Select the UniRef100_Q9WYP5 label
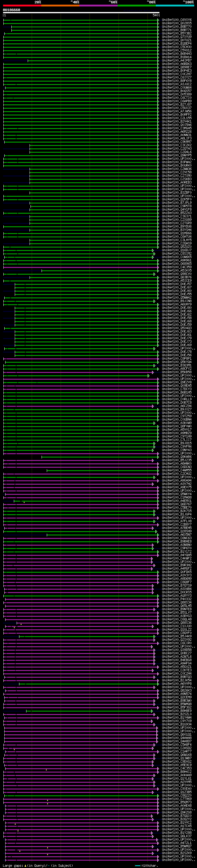 click(x=177, y=155)
